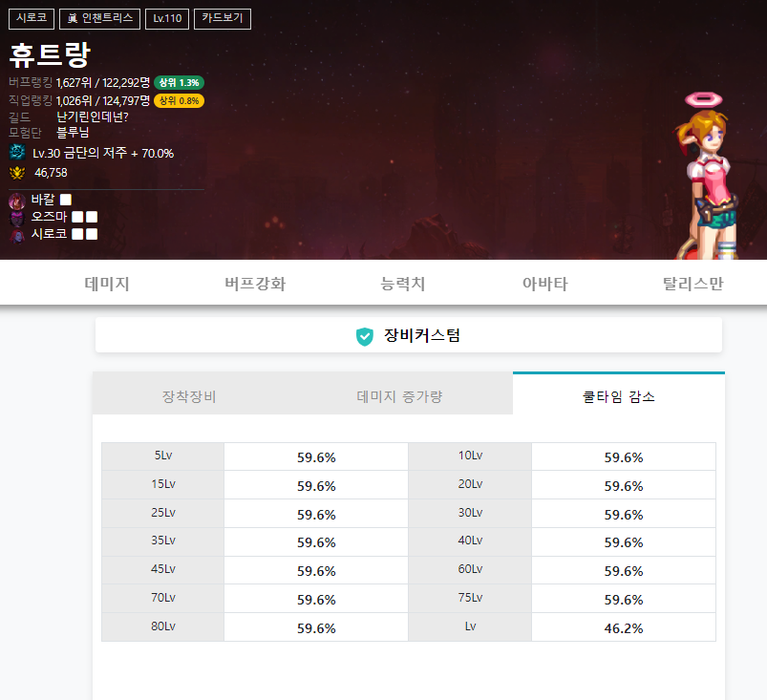Viewport: 767px width, 700px height.
Task: Click the 15Lv row label
Action: (163, 484)
